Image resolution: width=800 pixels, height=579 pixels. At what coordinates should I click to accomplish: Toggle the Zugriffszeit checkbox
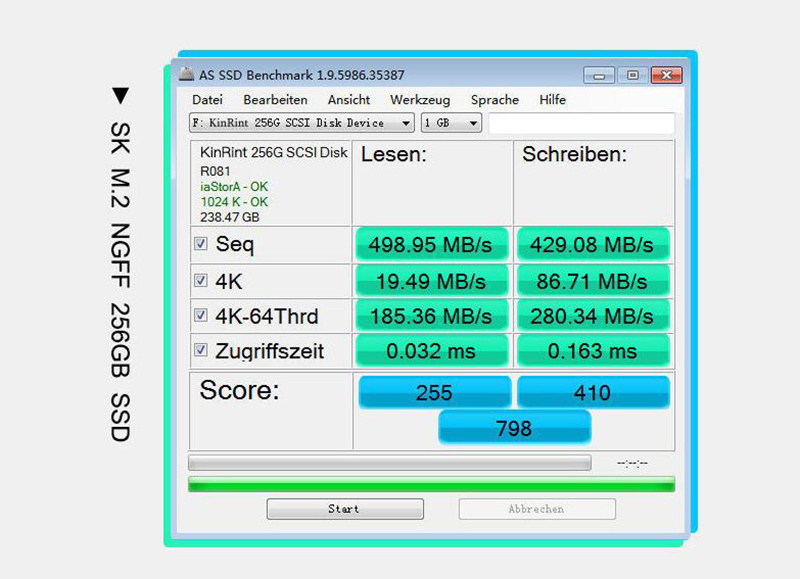click(x=201, y=350)
